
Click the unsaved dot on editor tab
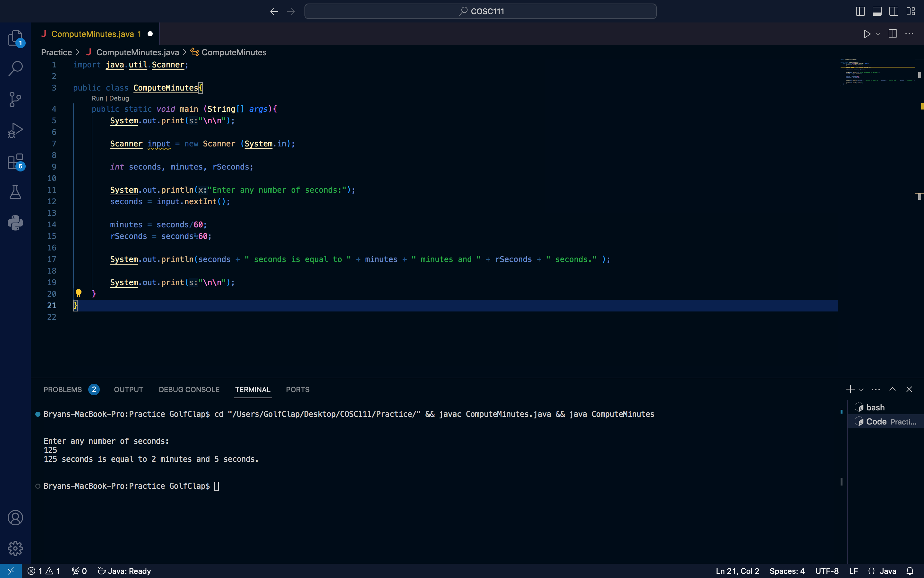[x=150, y=34]
